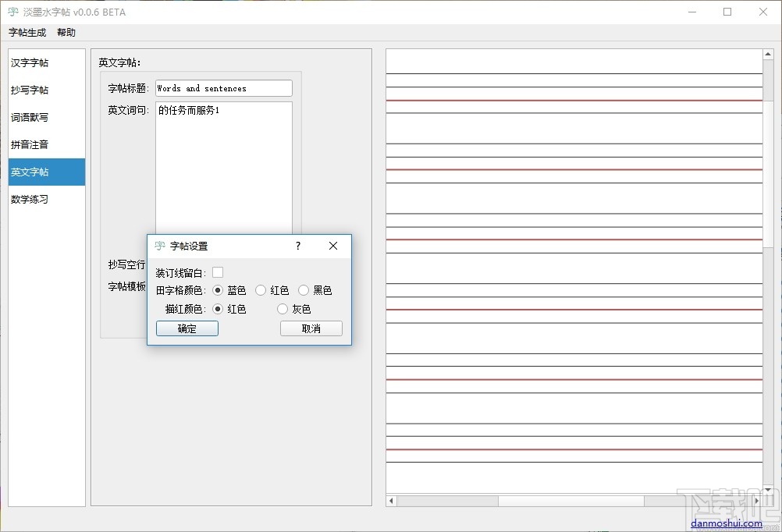Click the 字帖模板 label
This screenshot has width=782, height=532.
(126, 287)
